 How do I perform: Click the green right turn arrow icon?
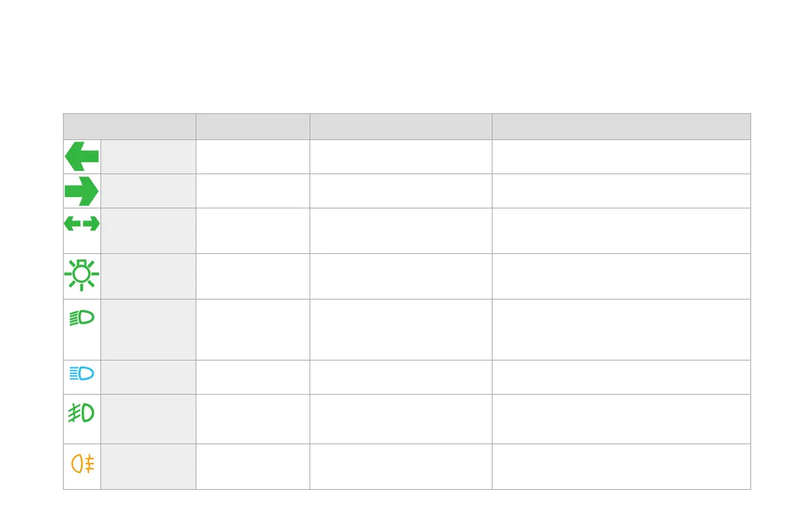pos(82,191)
